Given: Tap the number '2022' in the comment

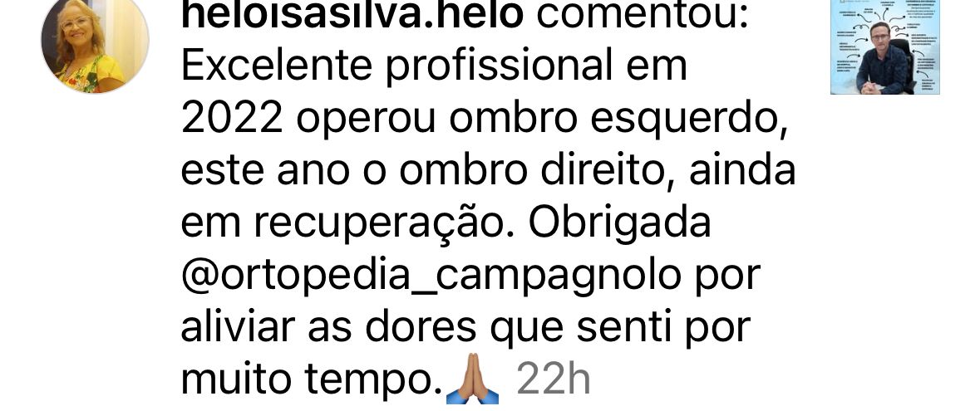Looking at the screenshot, I should click(x=233, y=119).
